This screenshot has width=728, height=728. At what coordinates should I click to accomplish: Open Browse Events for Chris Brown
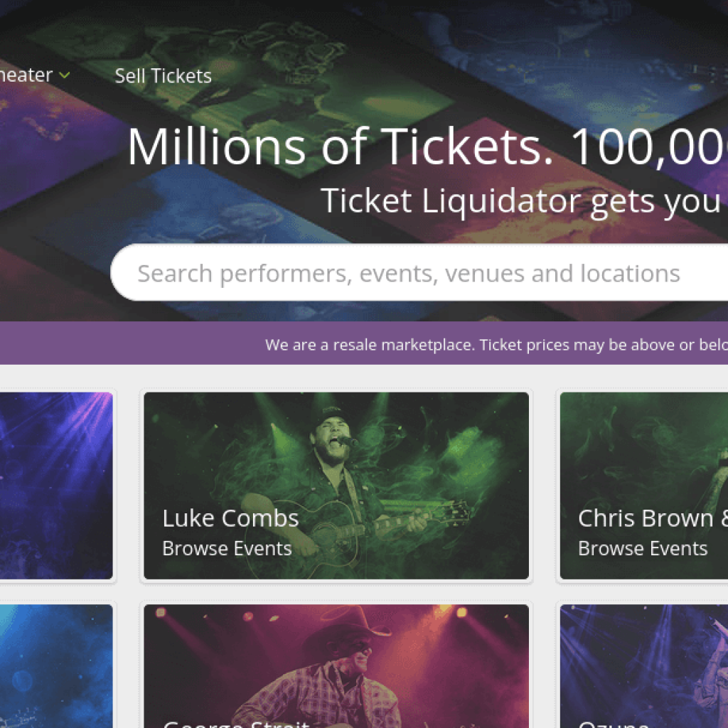pyautogui.click(x=643, y=548)
